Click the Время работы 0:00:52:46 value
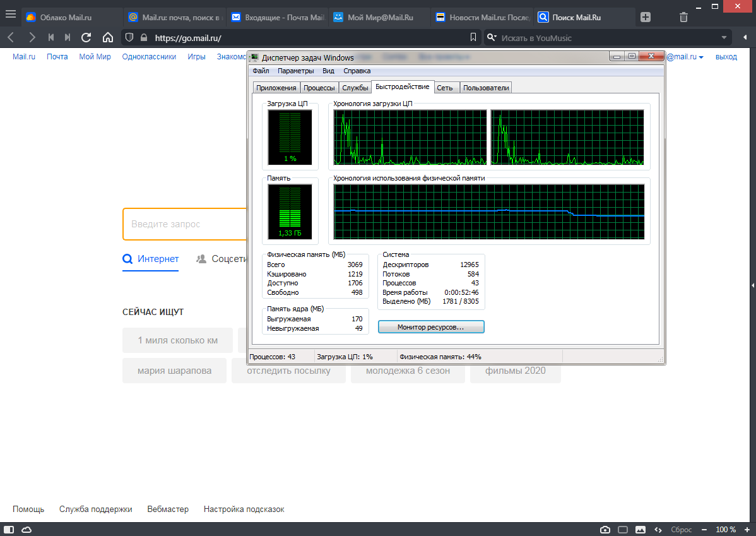 tap(461, 292)
